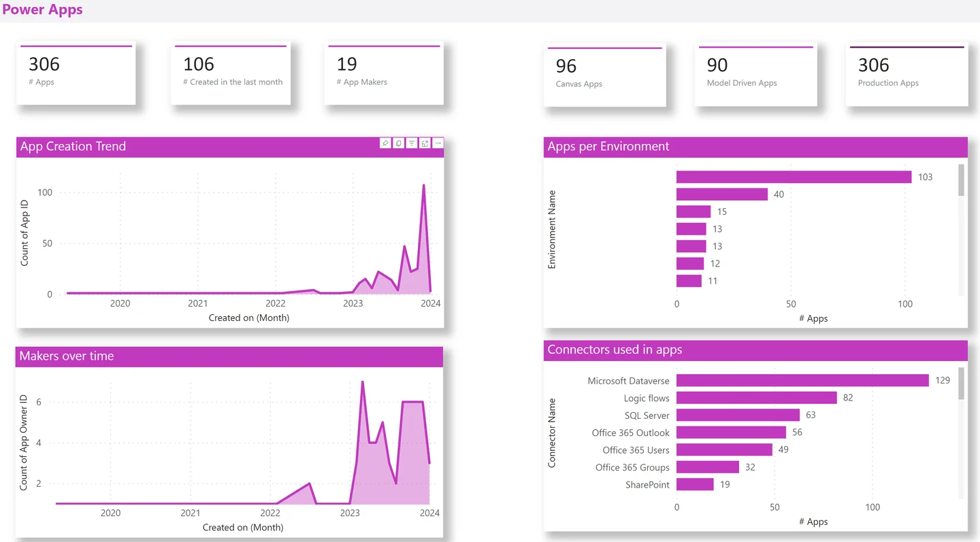Click the peak of App Creation Trend line
Screen dimensions: 980x542
(424, 185)
